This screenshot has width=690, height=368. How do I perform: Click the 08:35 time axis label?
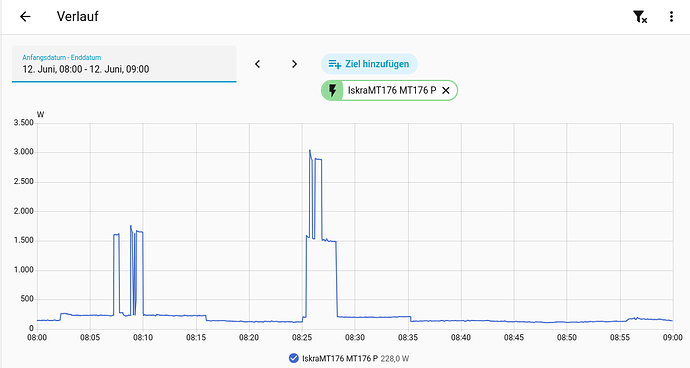[408, 338]
